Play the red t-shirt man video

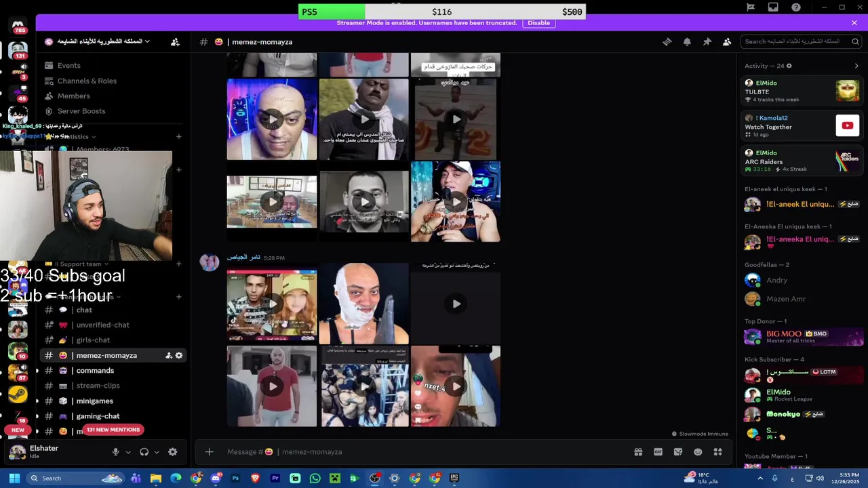point(272,386)
